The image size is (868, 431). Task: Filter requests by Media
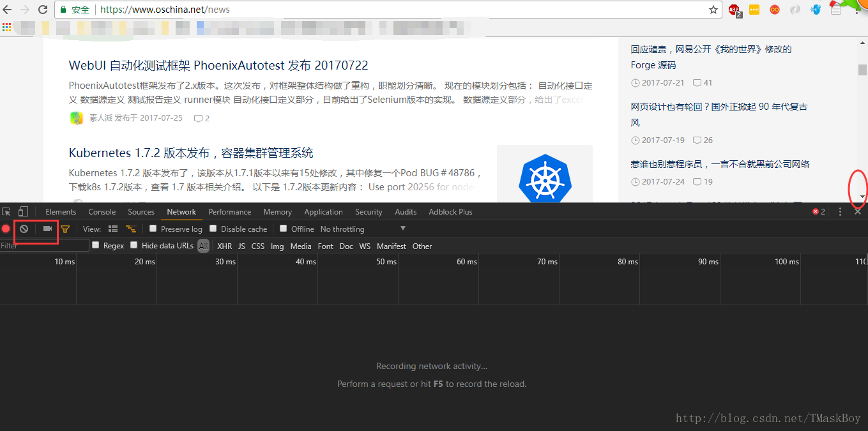click(x=301, y=246)
